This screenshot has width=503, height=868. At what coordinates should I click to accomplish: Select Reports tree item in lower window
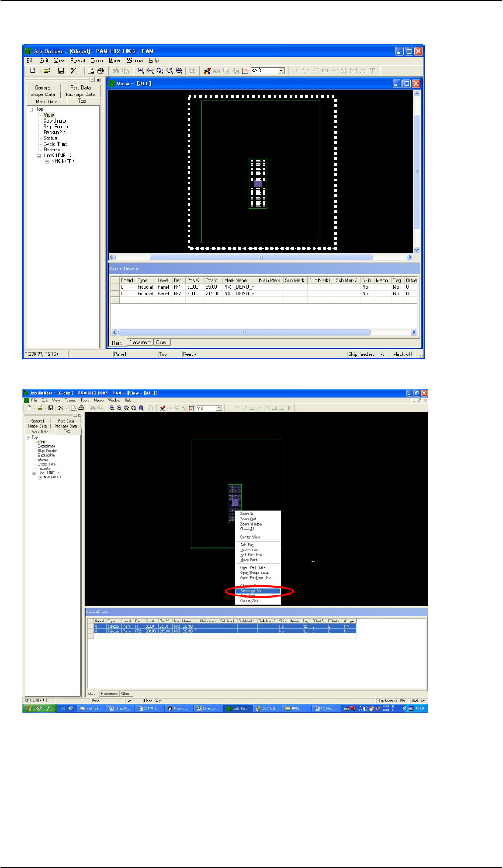[x=44, y=468]
